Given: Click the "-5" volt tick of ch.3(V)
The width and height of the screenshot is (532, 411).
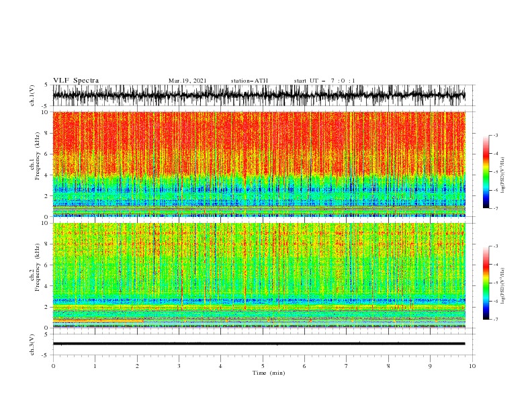Looking at the screenshot, I should coord(46,355).
